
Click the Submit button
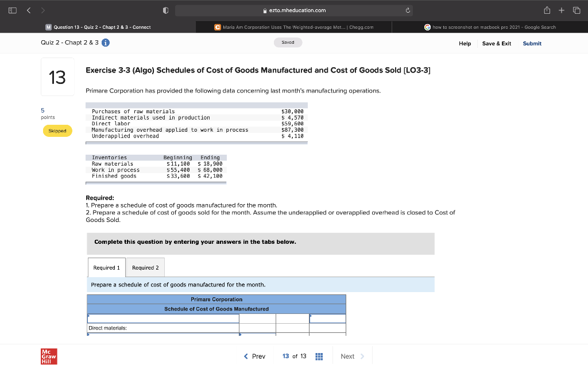click(531, 43)
